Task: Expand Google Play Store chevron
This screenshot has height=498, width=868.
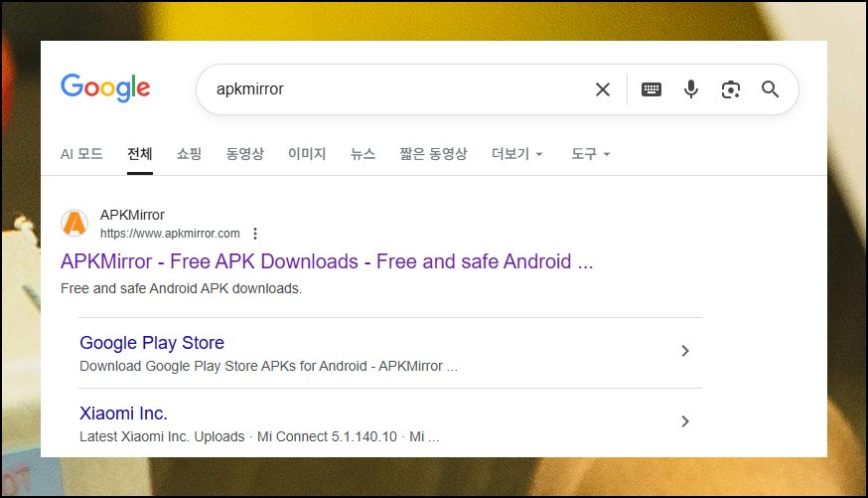Action: pyautogui.click(x=685, y=351)
